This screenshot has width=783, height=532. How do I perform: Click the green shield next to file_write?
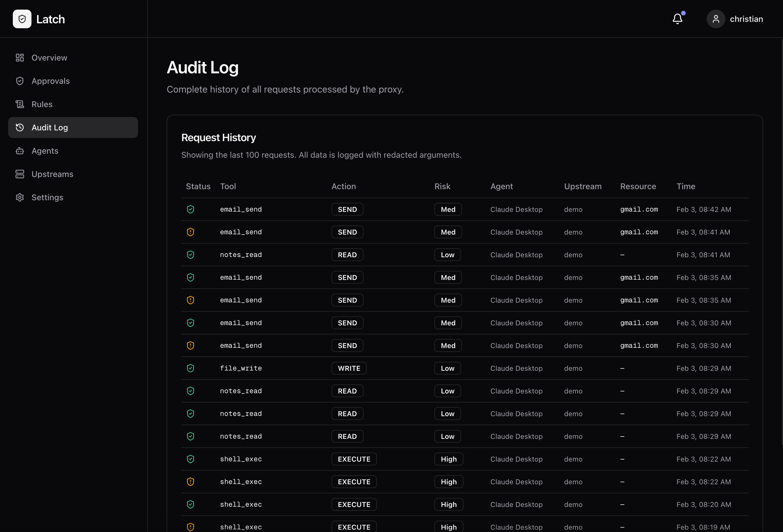click(x=190, y=368)
